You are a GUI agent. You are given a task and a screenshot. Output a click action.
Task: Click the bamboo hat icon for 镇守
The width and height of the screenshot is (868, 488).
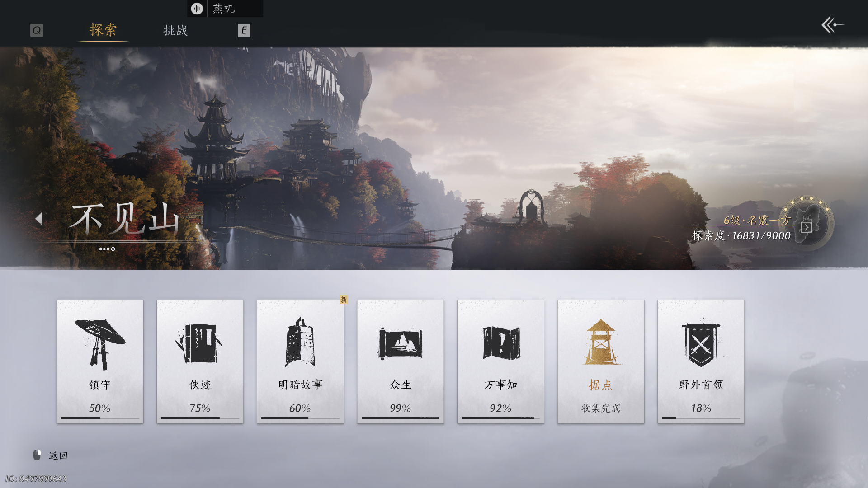(100, 344)
